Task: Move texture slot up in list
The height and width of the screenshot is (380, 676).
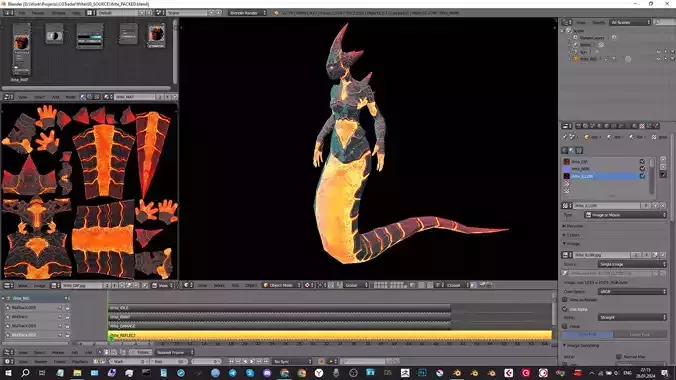Action: click(x=663, y=160)
